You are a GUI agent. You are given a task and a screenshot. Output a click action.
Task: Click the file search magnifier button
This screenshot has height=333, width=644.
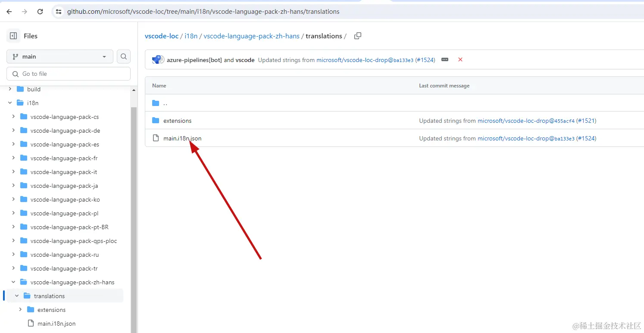pos(124,56)
